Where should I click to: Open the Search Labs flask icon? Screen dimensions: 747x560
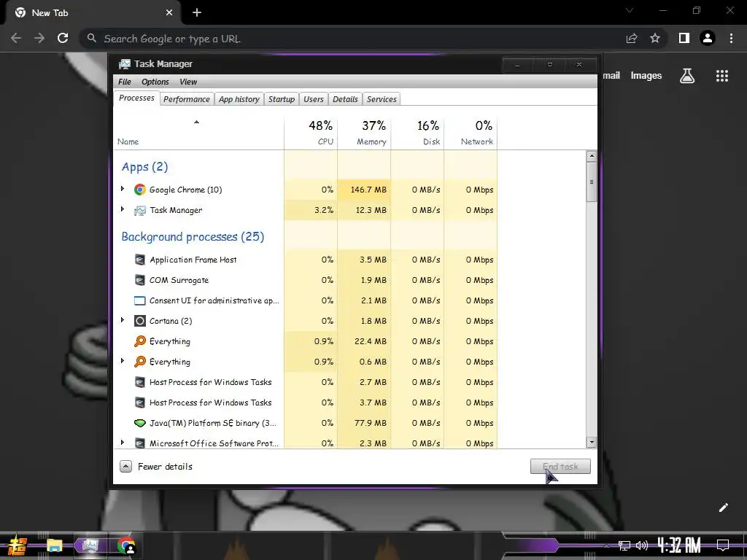click(687, 76)
